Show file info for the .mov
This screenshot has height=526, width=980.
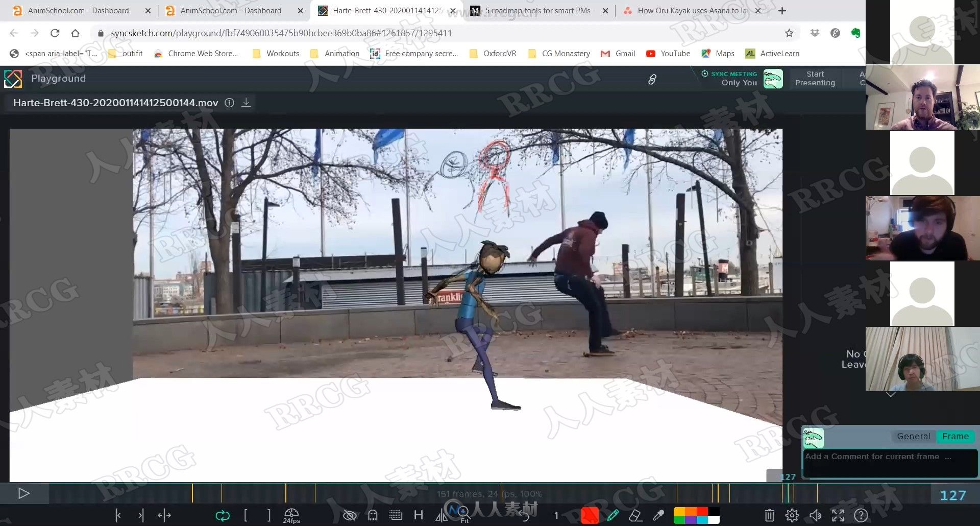(230, 103)
